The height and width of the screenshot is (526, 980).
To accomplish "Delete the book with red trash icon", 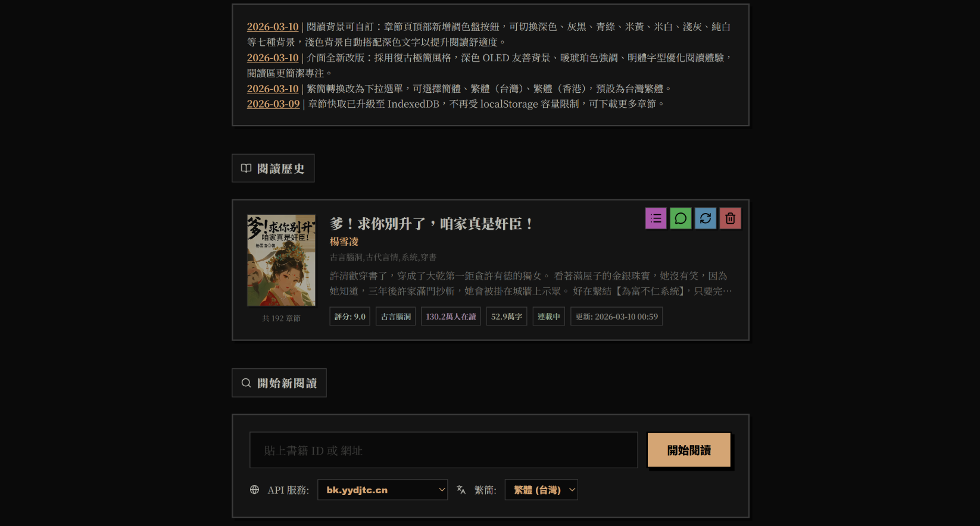I will pyautogui.click(x=730, y=218).
